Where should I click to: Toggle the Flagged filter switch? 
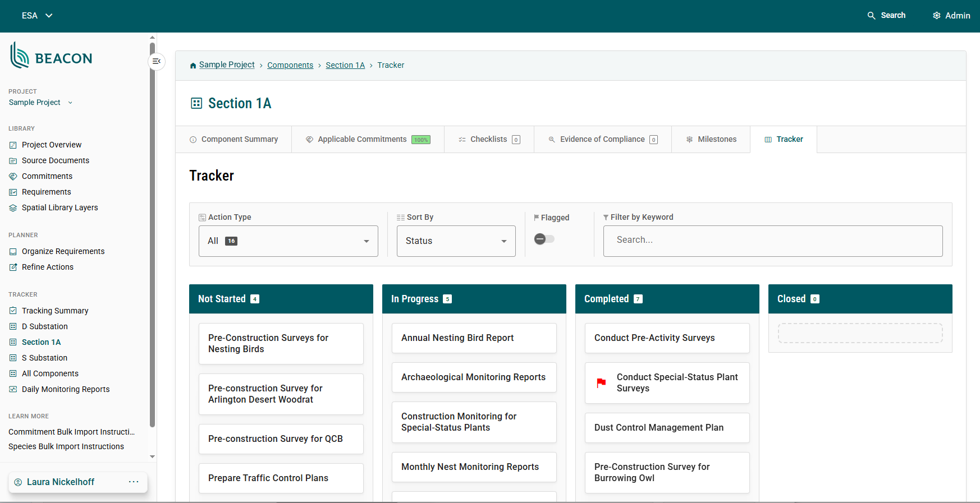(544, 239)
